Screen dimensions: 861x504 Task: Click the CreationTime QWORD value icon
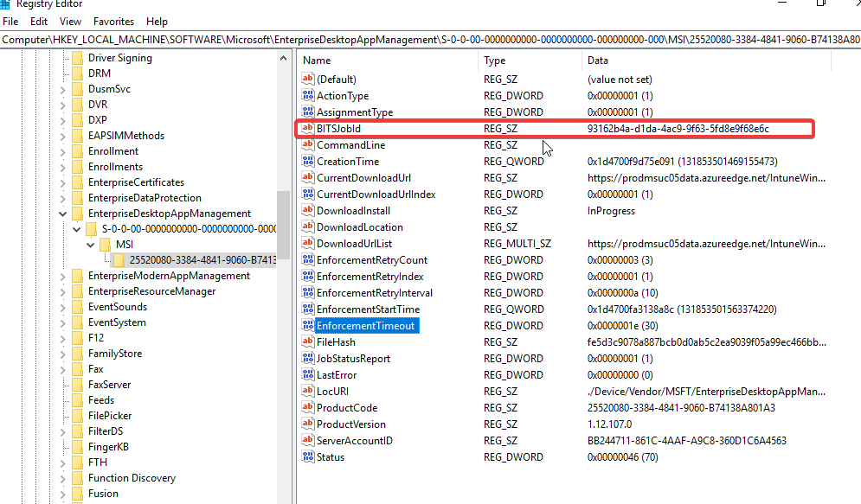pos(307,162)
